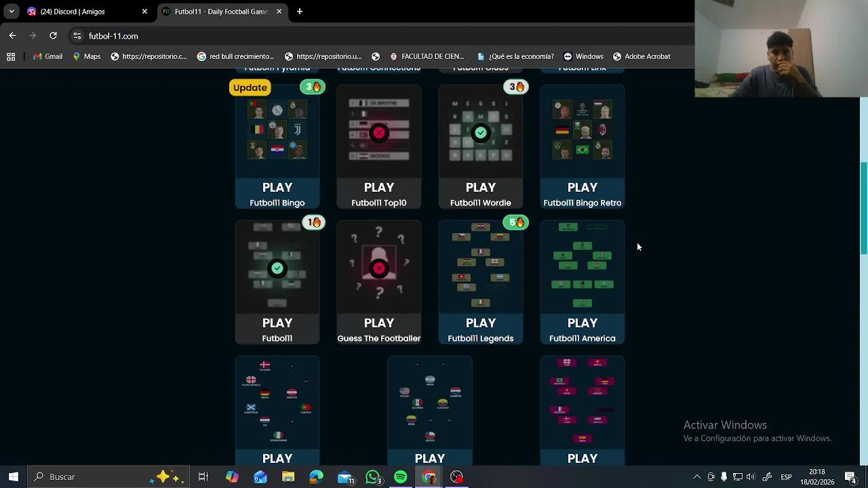Open the recording app on the taskbar
This screenshot has height=488, width=868.
(457, 476)
